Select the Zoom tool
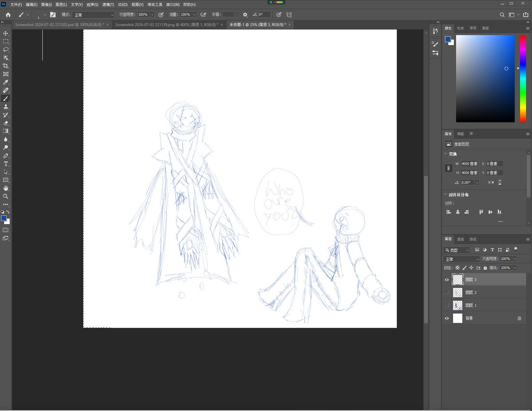Image resolution: width=532 pixels, height=411 pixels. (6, 196)
